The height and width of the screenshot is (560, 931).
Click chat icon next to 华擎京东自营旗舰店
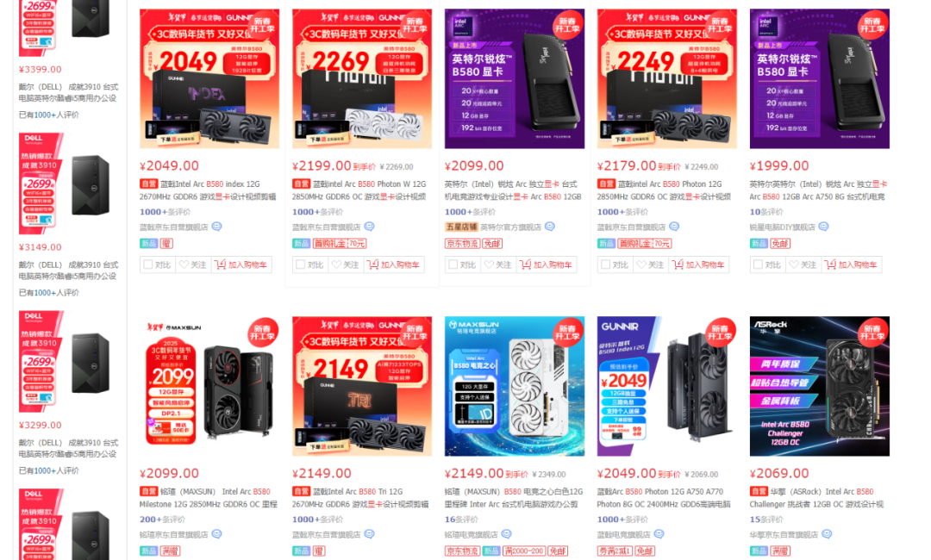coord(827,534)
